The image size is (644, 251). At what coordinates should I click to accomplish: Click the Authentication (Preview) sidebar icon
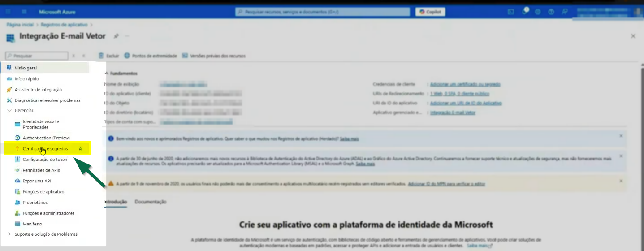click(17, 138)
